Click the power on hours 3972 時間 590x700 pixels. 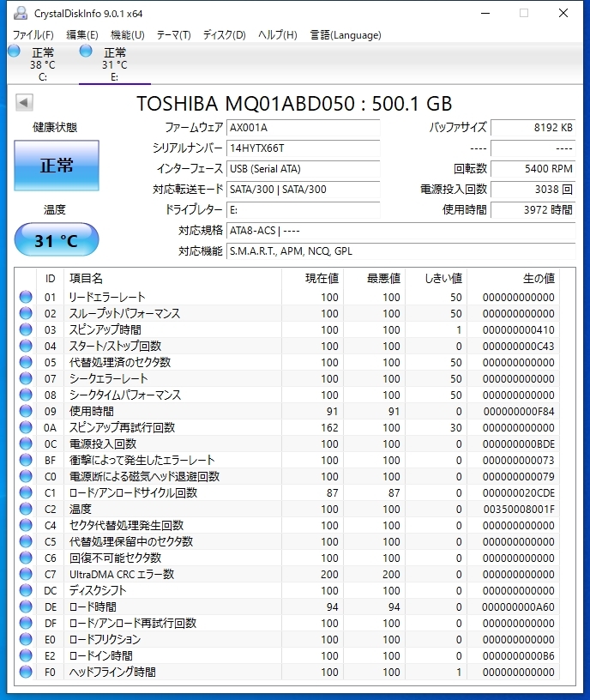[533, 210]
